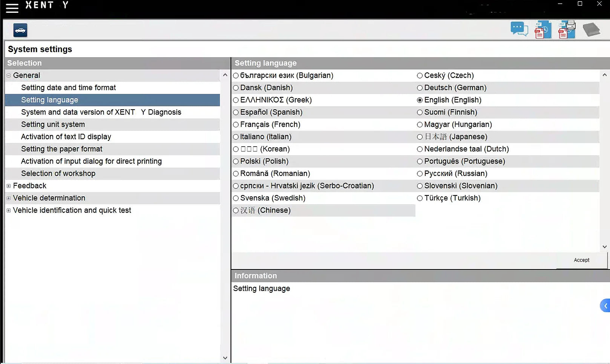Click the vehicle car icon

point(20,30)
